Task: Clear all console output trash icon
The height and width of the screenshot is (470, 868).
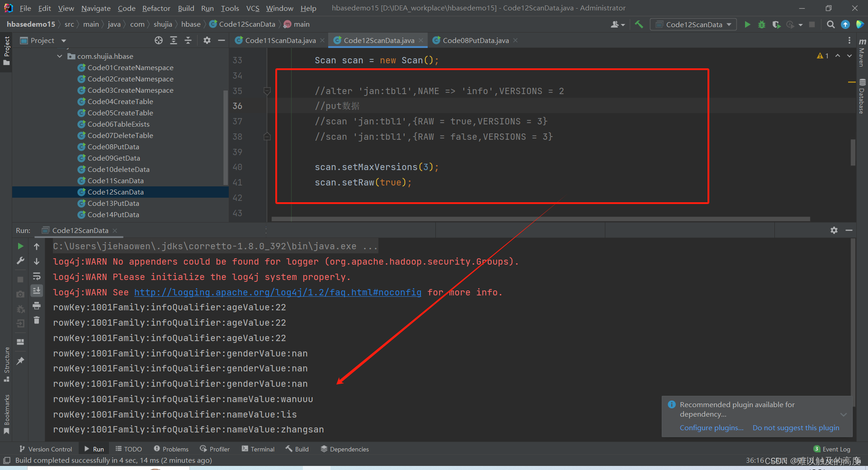Action: (37, 320)
